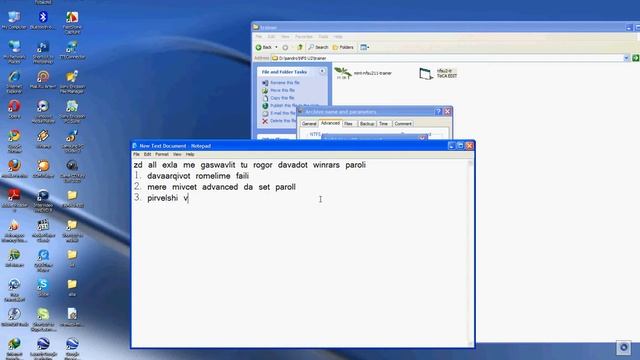Click the red Delete this file icon
The height and width of the screenshot is (360, 640).
click(265, 121)
